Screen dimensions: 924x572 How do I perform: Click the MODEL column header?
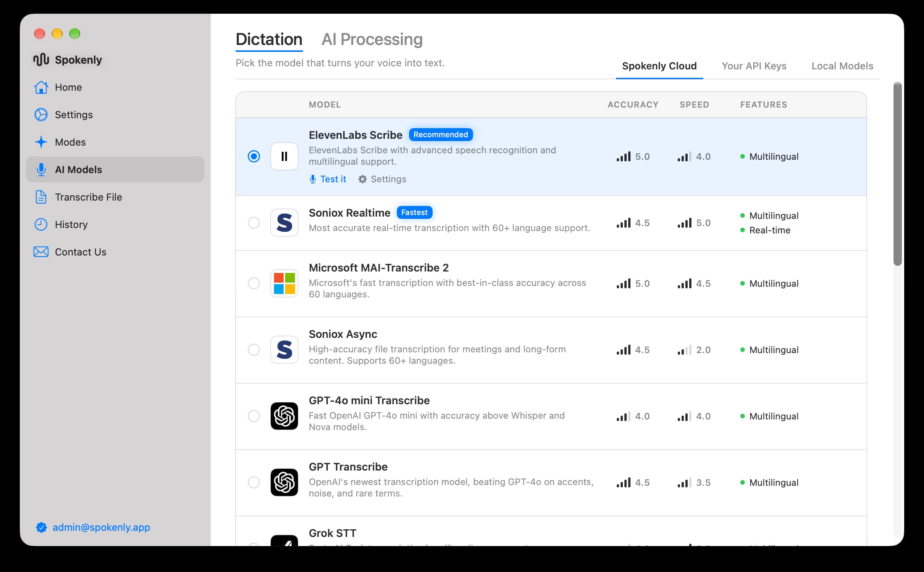pos(325,104)
